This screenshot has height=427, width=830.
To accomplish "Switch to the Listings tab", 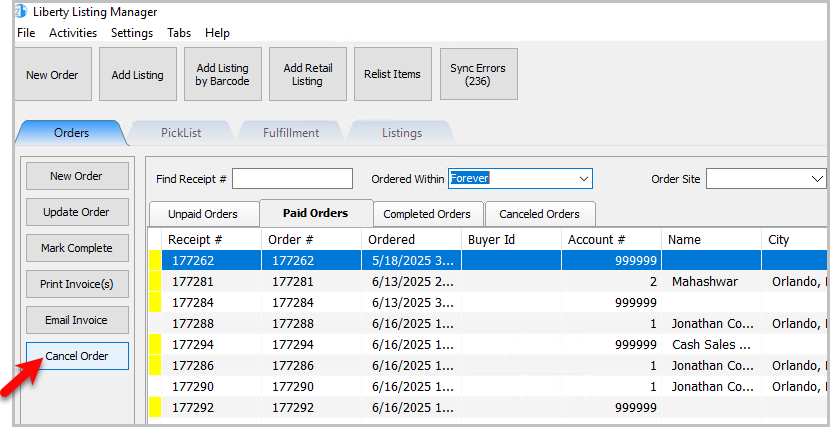I will (x=402, y=133).
